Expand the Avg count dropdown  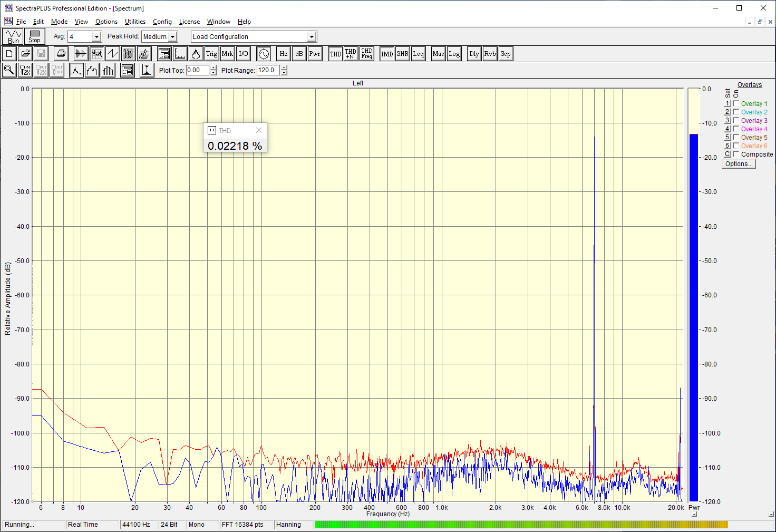(96, 36)
